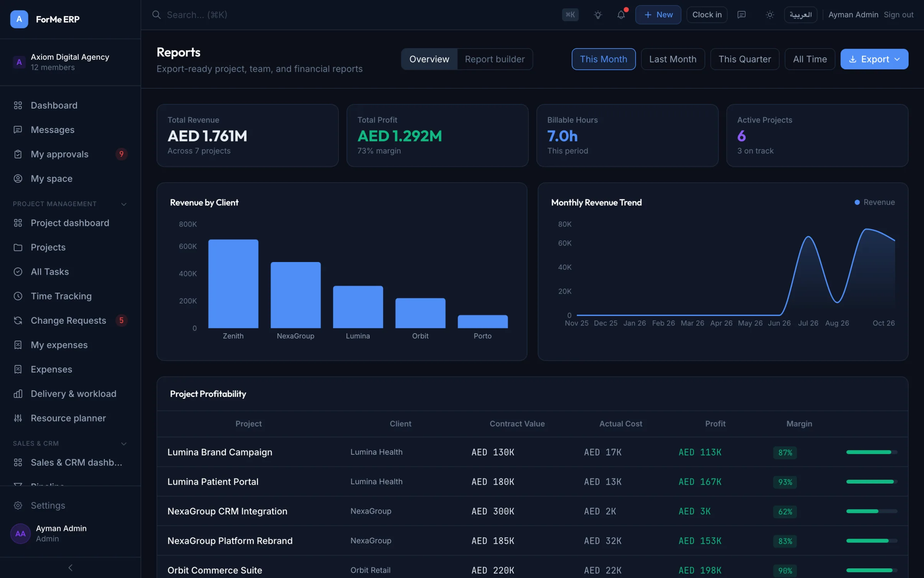This screenshot has height=578, width=924.
Task: Open Project dashboard grid icon
Action: pyautogui.click(x=18, y=223)
